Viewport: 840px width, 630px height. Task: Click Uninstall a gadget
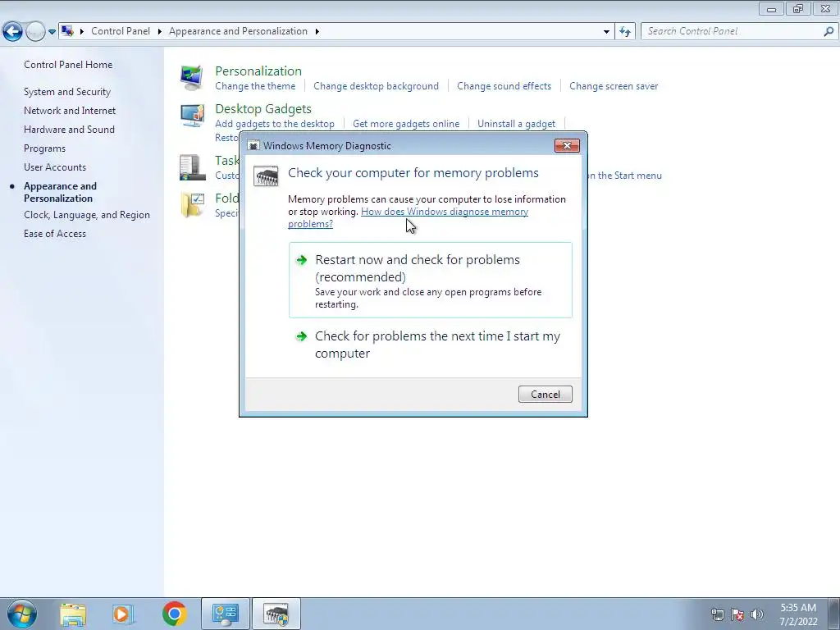(517, 124)
